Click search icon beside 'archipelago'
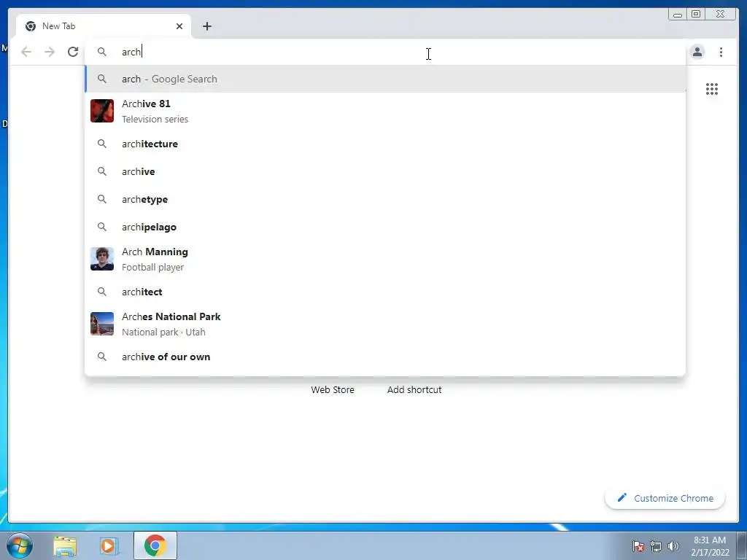Image resolution: width=747 pixels, height=560 pixels. 102,227
